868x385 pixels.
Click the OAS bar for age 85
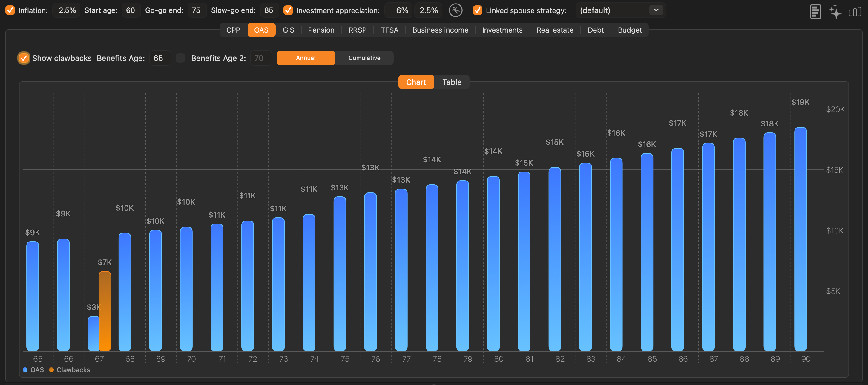[x=647, y=252]
